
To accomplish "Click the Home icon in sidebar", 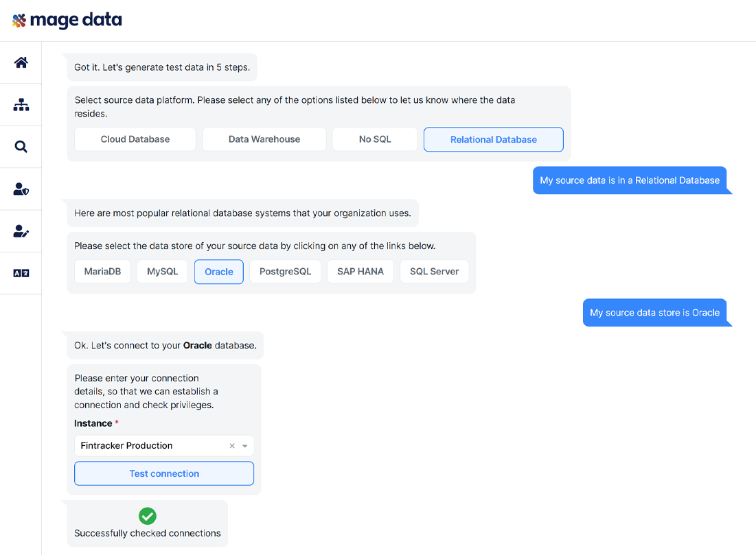I will coord(21,62).
